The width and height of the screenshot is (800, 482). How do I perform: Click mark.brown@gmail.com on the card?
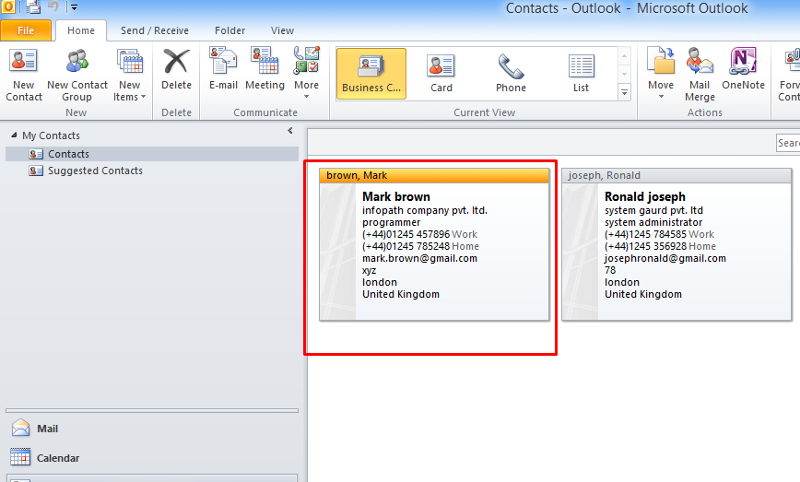420,258
